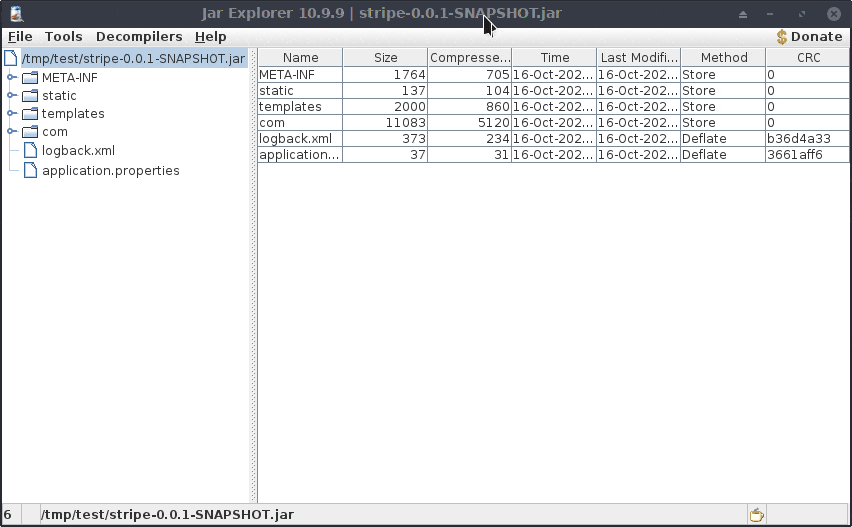Click the templates folder icon in tree
This screenshot has width=852, height=527.
click(x=29, y=114)
